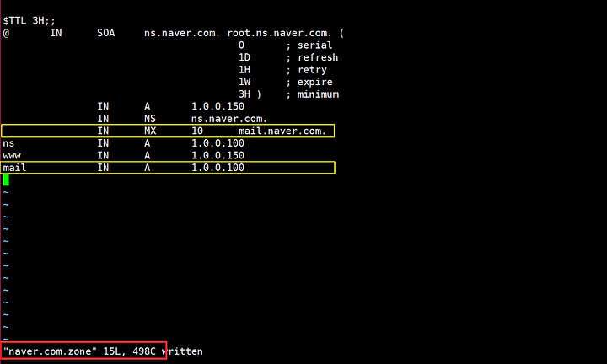Click the '; expire' comment
The height and width of the screenshot is (364, 607).
[x=309, y=82]
